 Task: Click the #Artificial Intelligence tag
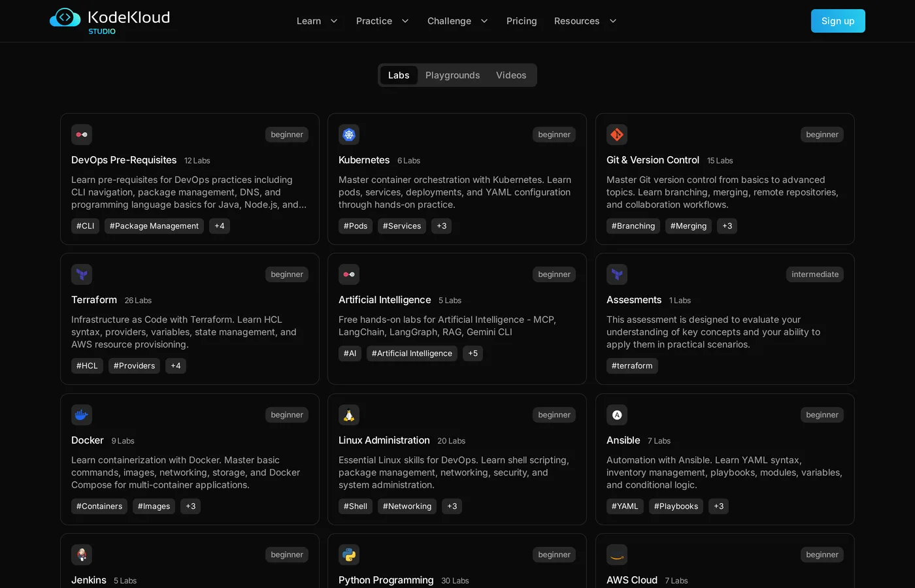click(x=412, y=353)
